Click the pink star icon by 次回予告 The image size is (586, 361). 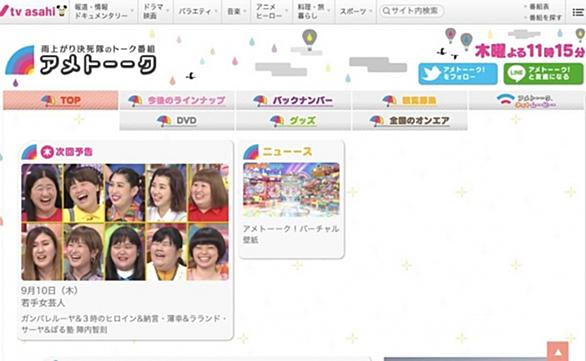pyautogui.click(x=47, y=152)
